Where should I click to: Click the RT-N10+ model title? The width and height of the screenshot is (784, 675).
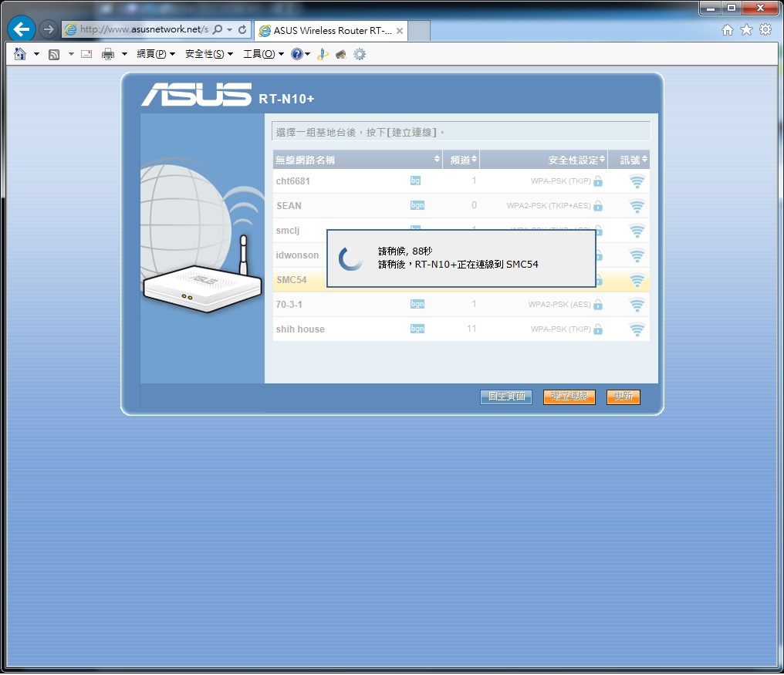coord(286,99)
